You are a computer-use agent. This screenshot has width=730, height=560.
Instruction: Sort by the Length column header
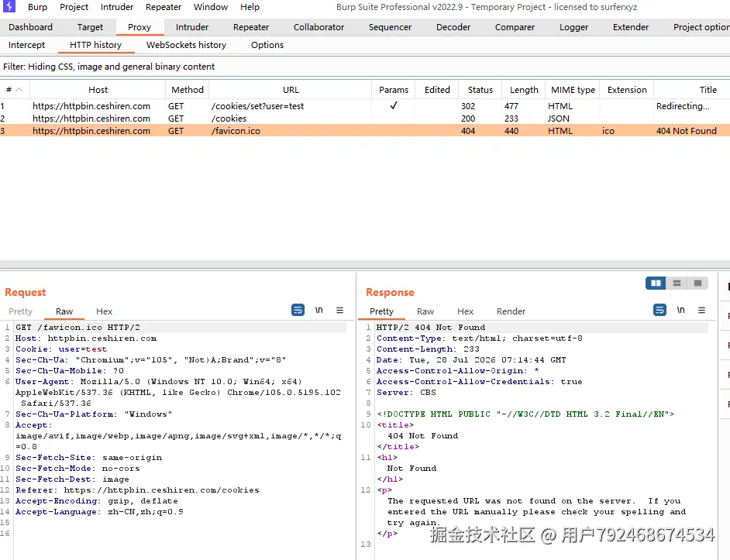click(x=524, y=89)
